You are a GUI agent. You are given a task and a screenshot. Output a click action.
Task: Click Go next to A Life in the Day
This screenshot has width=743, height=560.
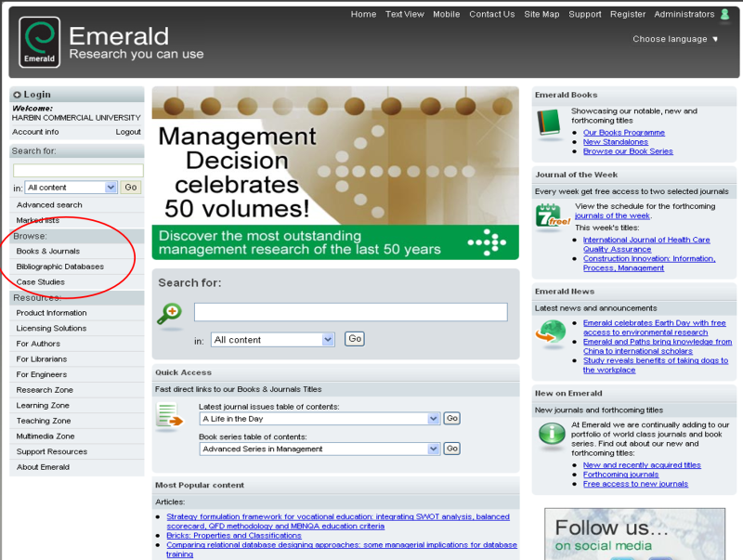point(452,418)
